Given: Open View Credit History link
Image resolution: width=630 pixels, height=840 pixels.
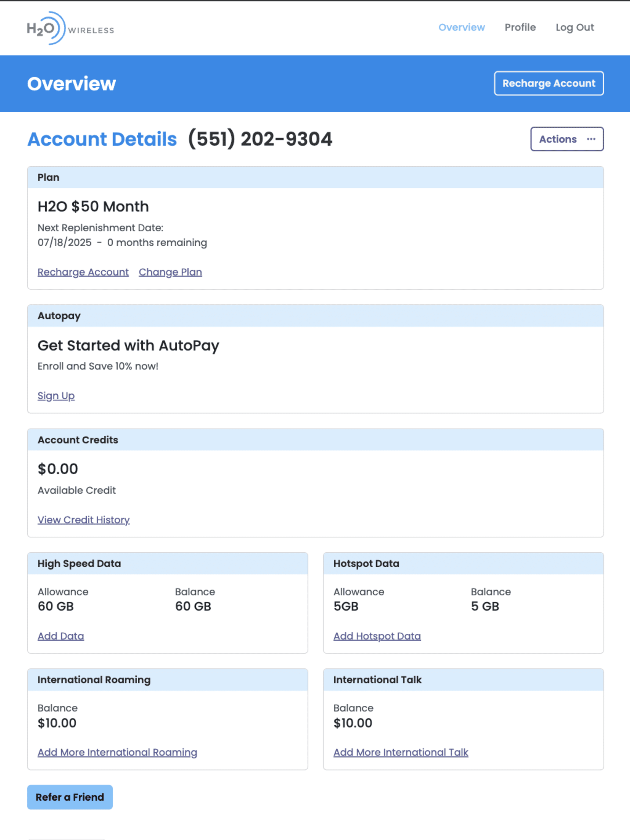Looking at the screenshot, I should tap(84, 520).
